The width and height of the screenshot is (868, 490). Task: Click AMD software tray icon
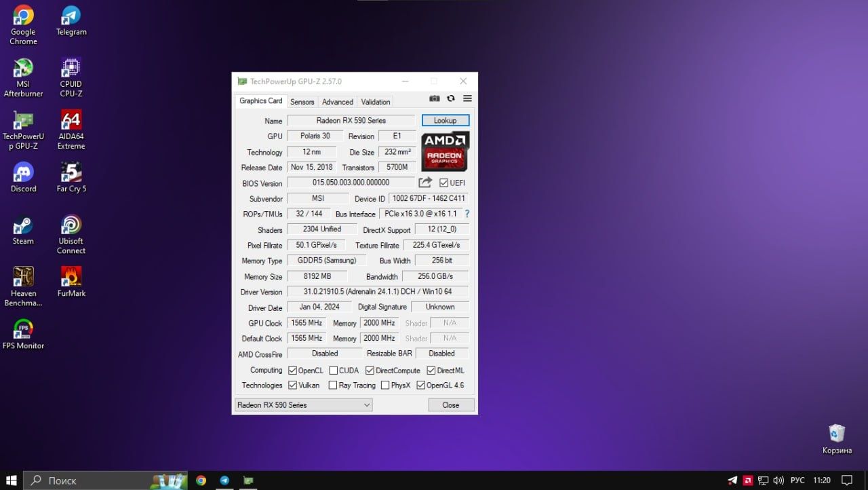[x=747, y=480]
